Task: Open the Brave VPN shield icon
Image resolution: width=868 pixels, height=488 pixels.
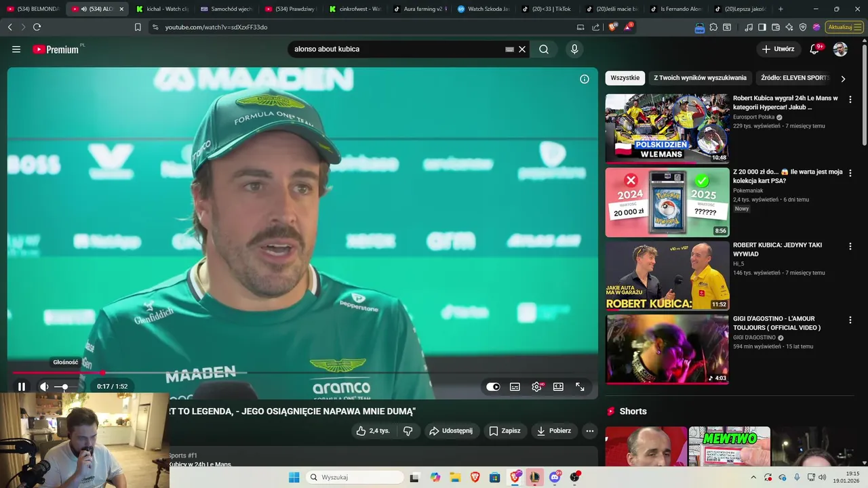Action: point(803,27)
